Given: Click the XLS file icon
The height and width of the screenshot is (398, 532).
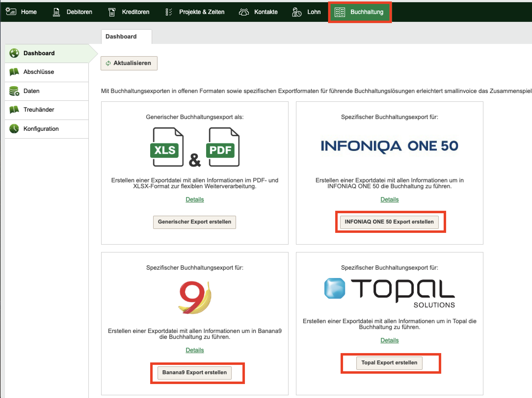Looking at the screenshot, I should tap(167, 147).
